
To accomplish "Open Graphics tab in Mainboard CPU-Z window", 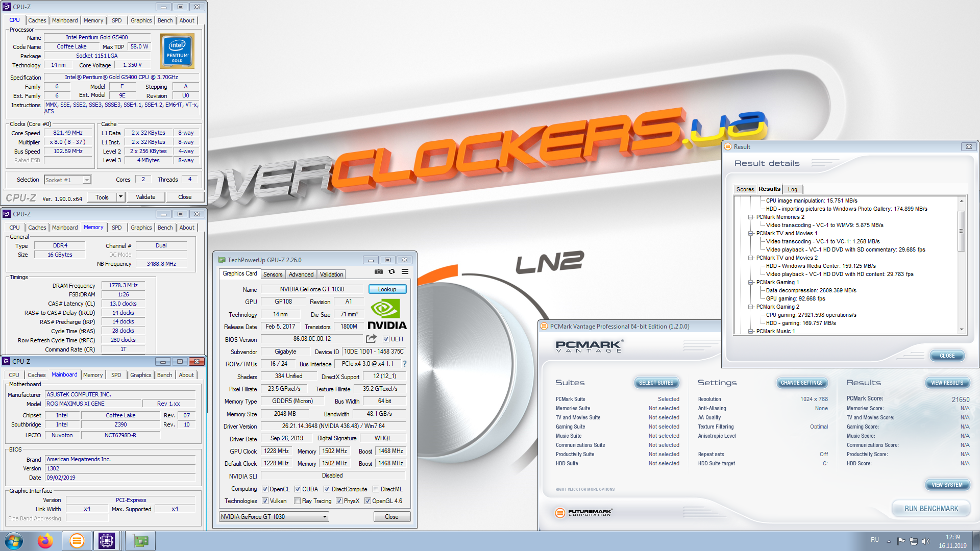I will [x=141, y=375].
